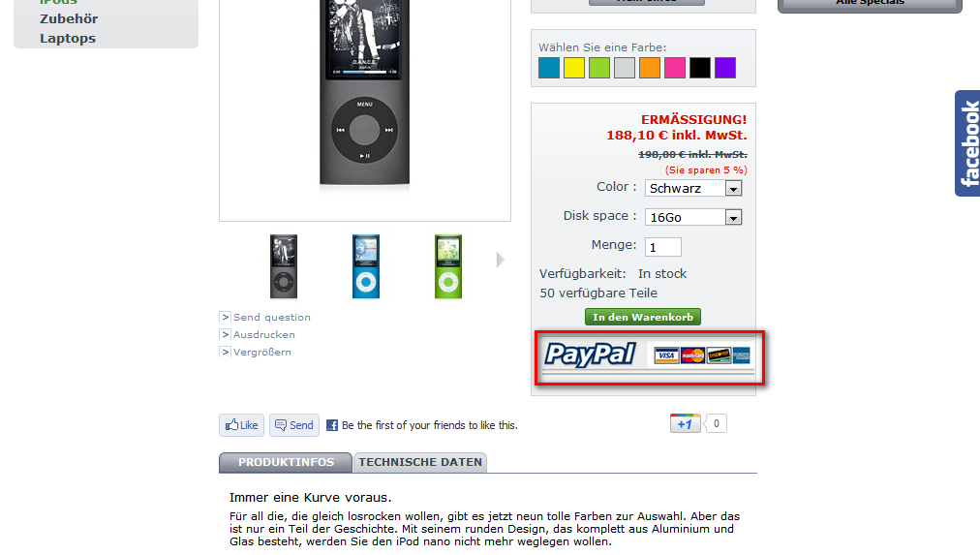Open the Facebook side tab

coord(967,143)
